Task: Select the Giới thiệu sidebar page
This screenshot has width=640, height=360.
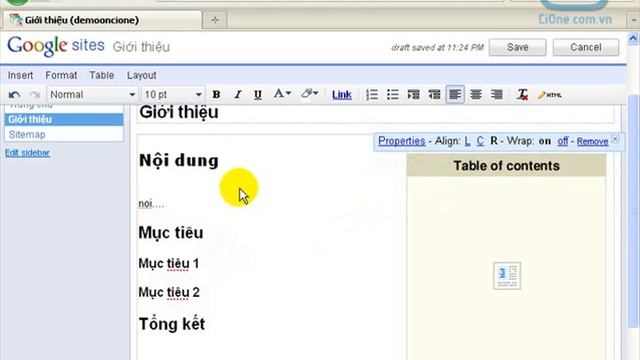Action: 64,119
